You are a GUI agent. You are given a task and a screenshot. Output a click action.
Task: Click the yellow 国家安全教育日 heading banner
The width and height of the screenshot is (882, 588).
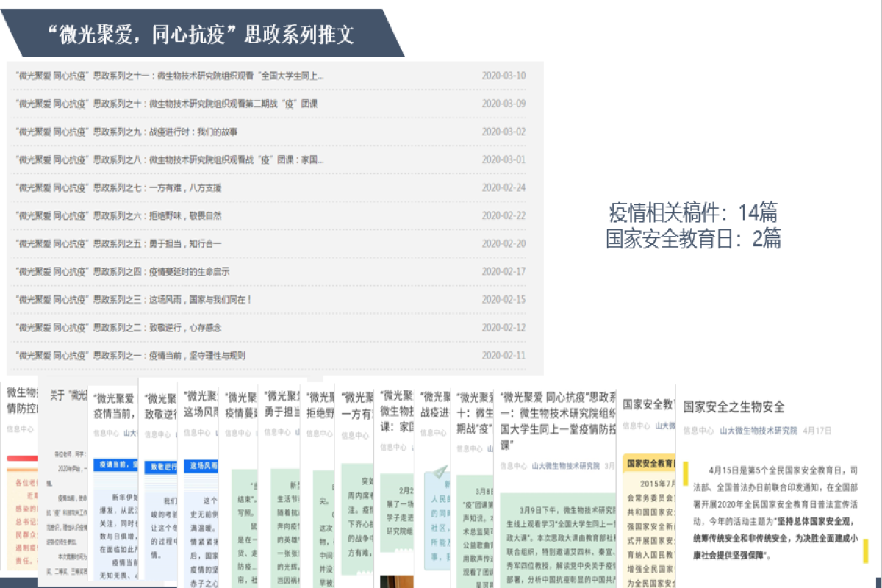tap(648, 464)
